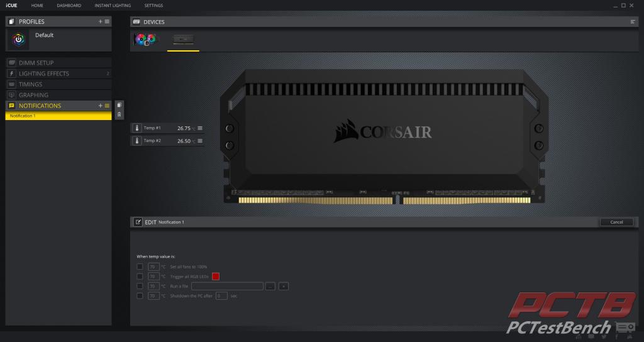
Task: Open the GRAPHING section
Action: [58, 94]
